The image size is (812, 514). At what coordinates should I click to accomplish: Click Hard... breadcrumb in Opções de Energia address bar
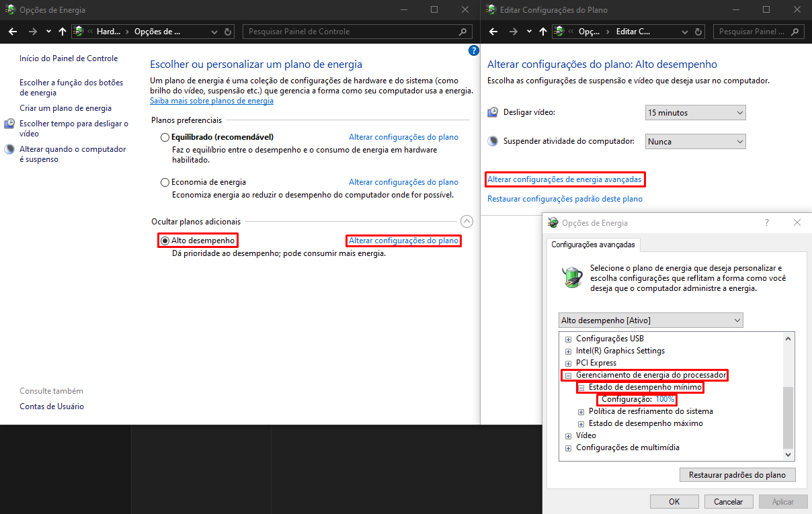109,32
